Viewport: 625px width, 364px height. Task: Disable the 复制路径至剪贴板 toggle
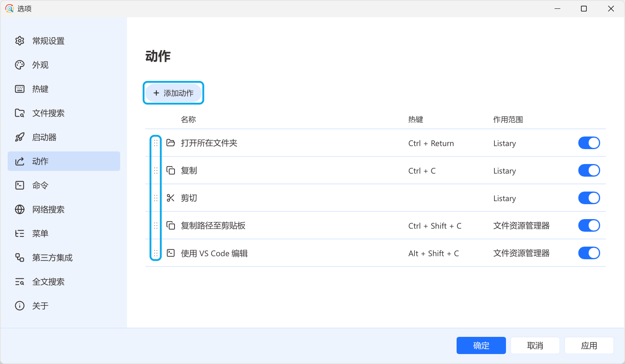tap(589, 226)
